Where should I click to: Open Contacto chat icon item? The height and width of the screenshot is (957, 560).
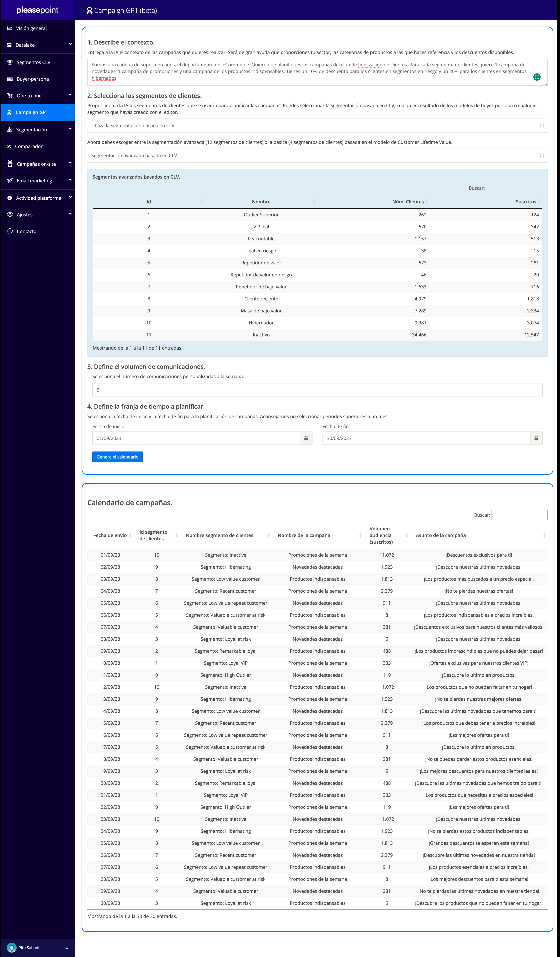click(26, 231)
